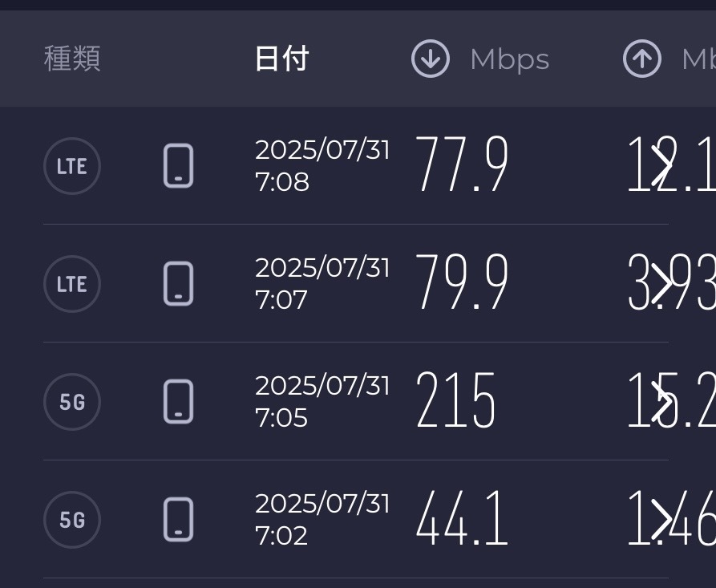Click the LTE badge for the 7:08 test
The height and width of the screenshot is (588, 716).
(72, 166)
